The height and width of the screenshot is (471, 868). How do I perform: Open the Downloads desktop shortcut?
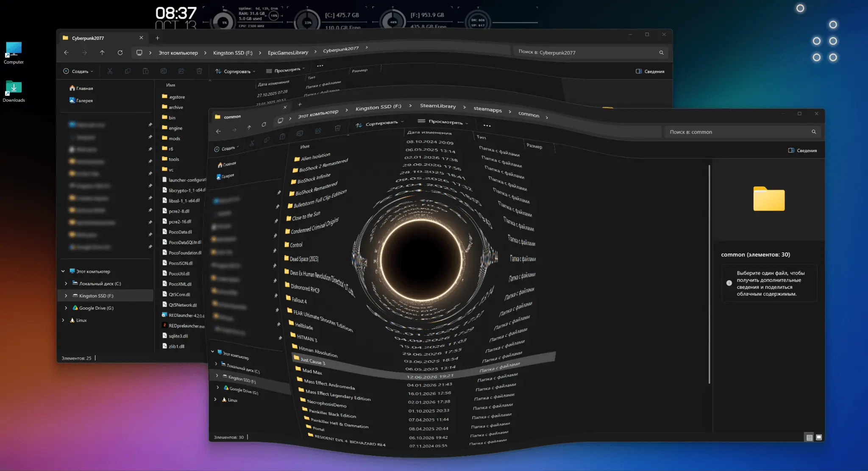14,91
